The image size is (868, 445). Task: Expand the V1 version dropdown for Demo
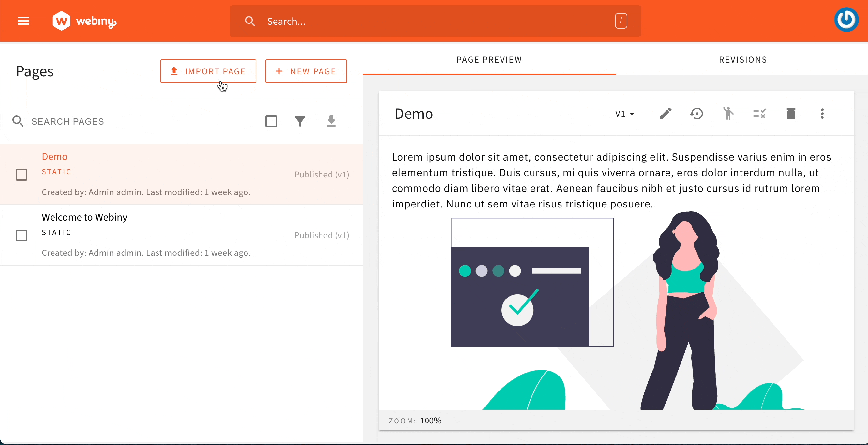click(x=624, y=114)
